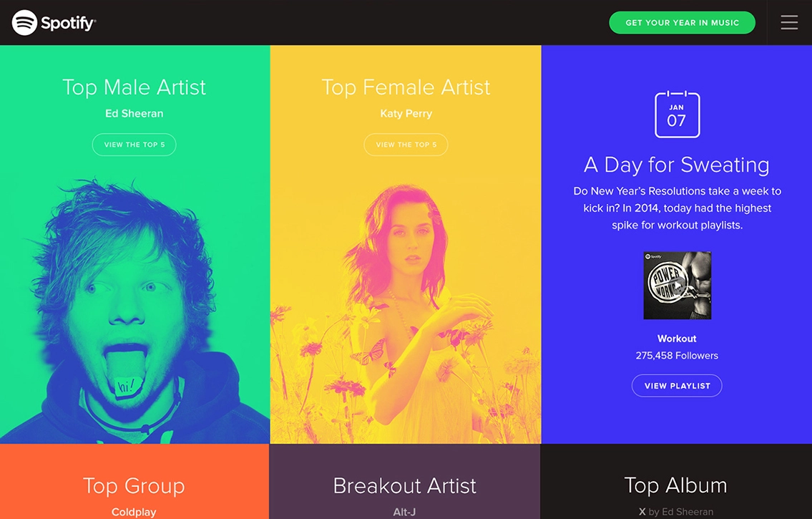Viewport: 812px width, 519px height.
Task: Open the Coldplay link
Action: pos(134,512)
